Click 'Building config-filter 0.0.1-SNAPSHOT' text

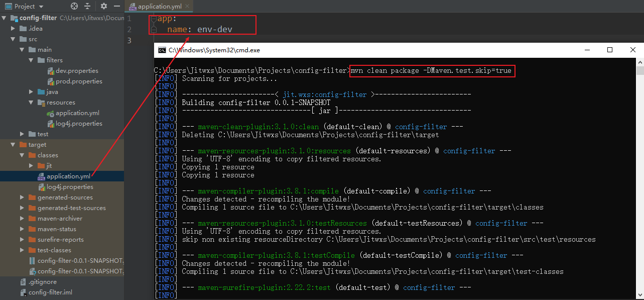tap(256, 103)
